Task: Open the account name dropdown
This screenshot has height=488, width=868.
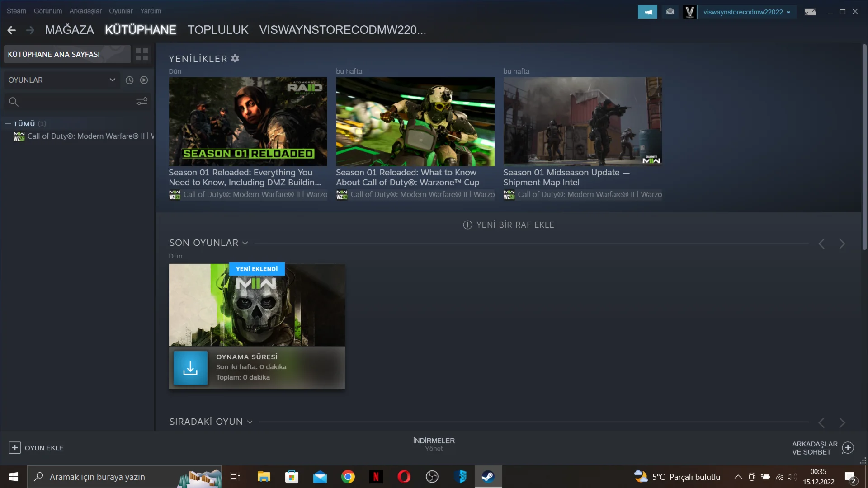Action: [746, 12]
